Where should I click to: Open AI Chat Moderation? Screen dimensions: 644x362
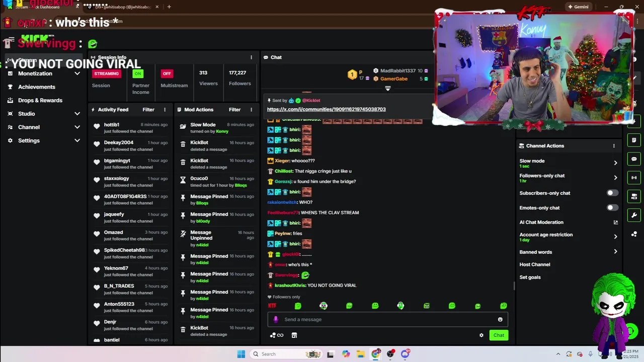coord(541,222)
